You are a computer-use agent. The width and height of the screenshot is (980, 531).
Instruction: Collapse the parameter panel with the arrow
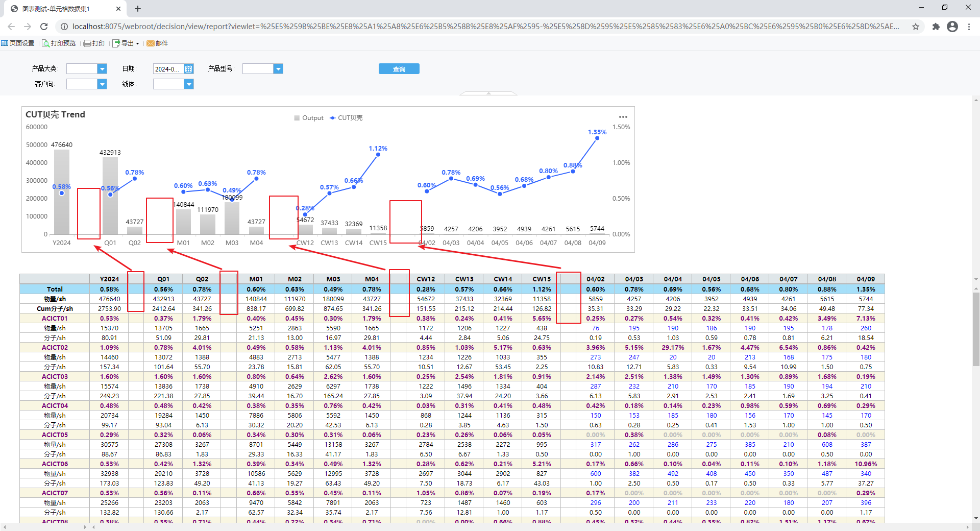pos(488,93)
